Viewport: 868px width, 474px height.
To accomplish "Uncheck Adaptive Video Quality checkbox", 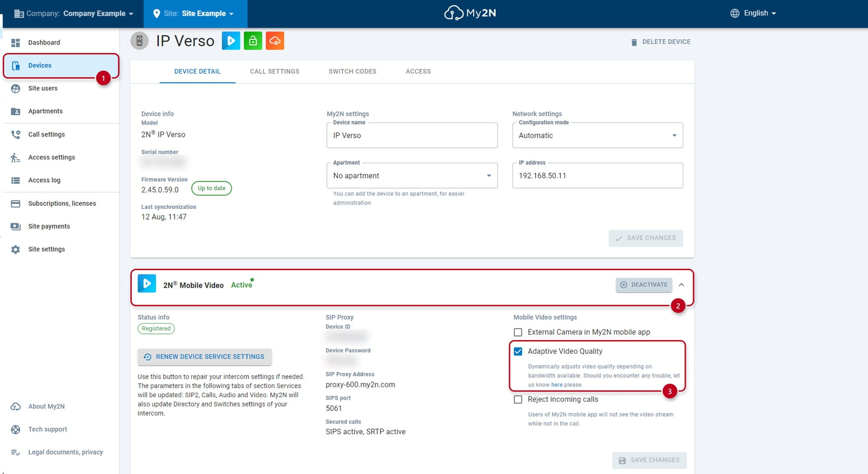I will pos(518,351).
